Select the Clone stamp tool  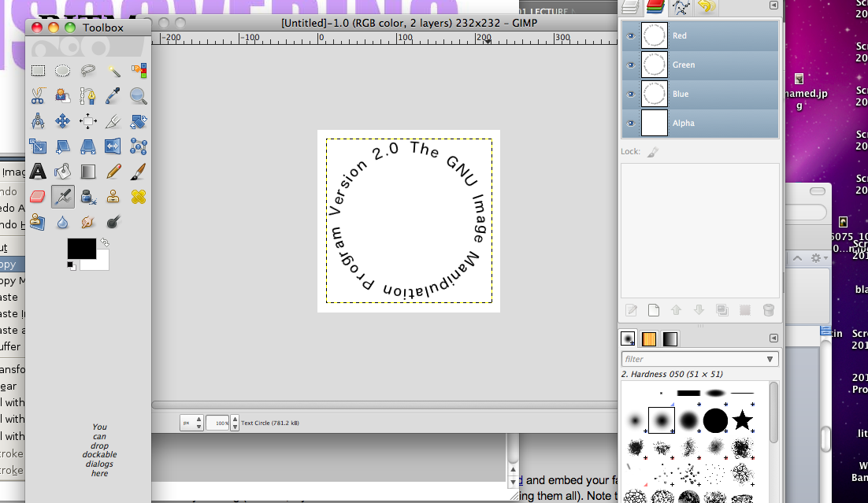click(113, 197)
